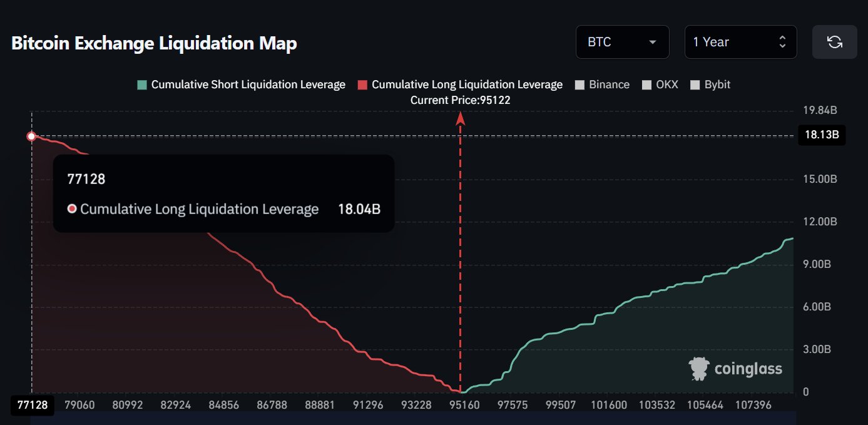Click the Current Price:95122 label
868x425 pixels.
click(x=460, y=100)
